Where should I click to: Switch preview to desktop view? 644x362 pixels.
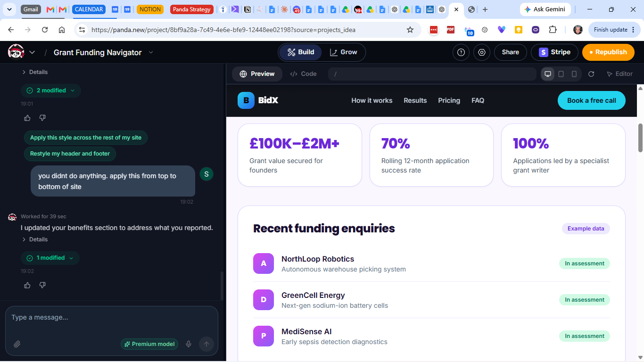[548, 74]
